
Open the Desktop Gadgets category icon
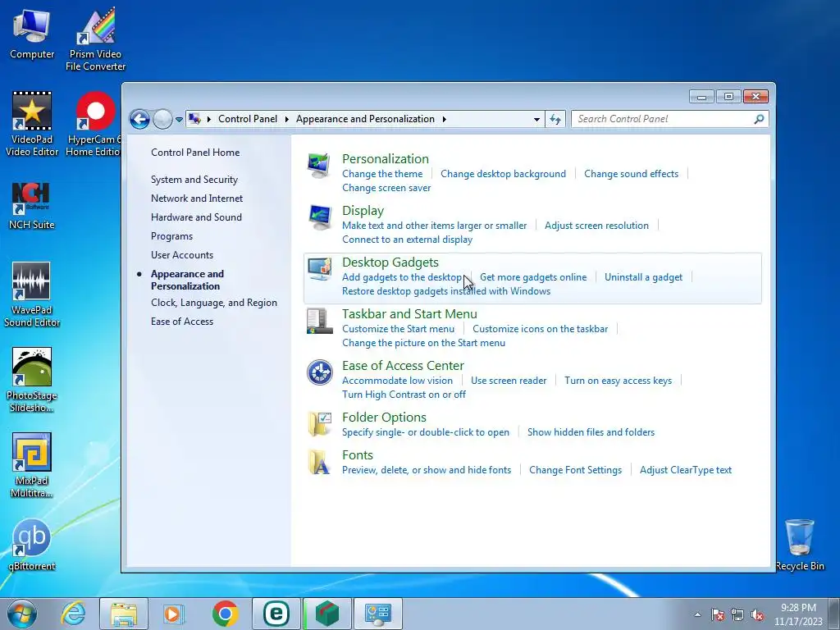click(319, 269)
